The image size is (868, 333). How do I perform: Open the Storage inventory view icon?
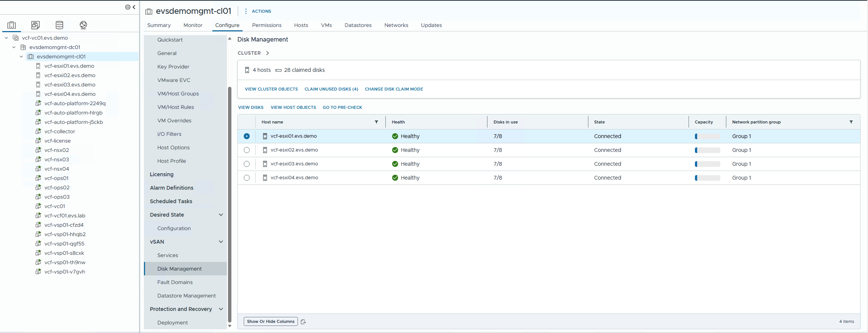[59, 25]
